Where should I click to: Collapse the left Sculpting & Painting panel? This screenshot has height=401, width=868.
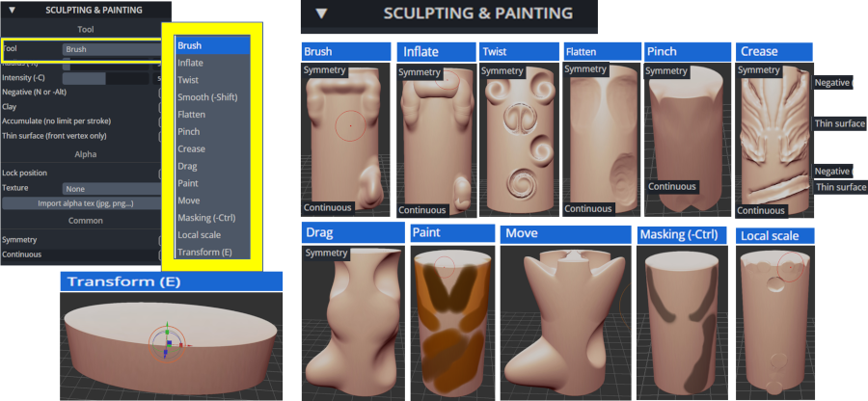point(13,10)
